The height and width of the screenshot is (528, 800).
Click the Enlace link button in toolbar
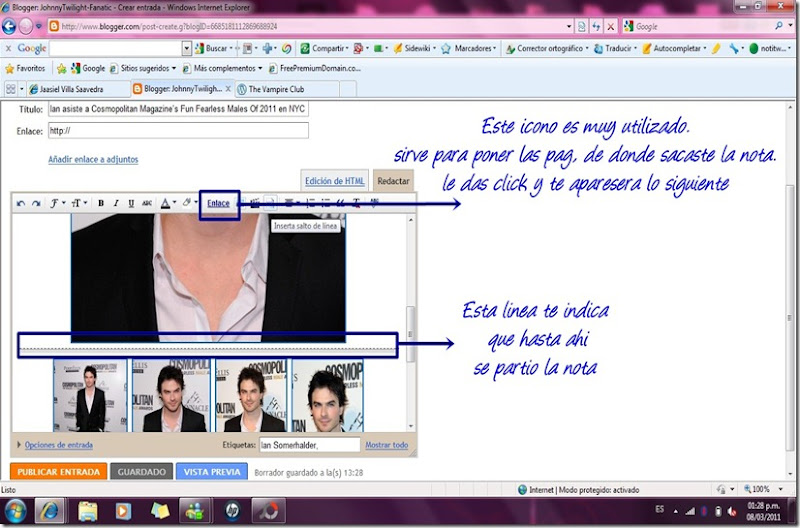pos(218,203)
